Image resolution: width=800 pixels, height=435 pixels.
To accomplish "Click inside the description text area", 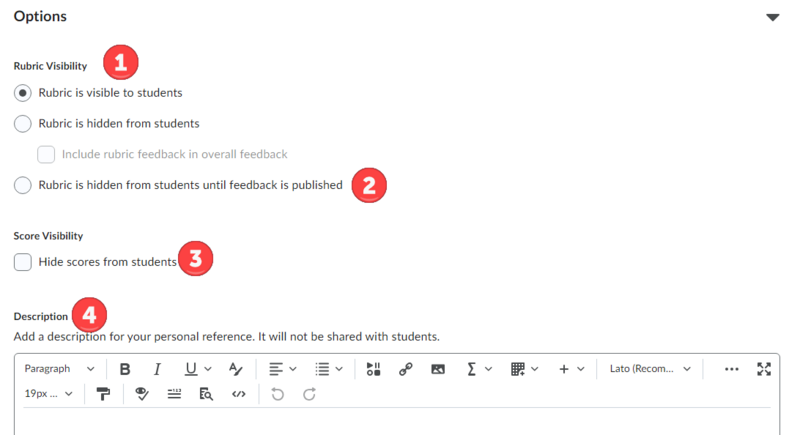I will [x=400, y=421].
